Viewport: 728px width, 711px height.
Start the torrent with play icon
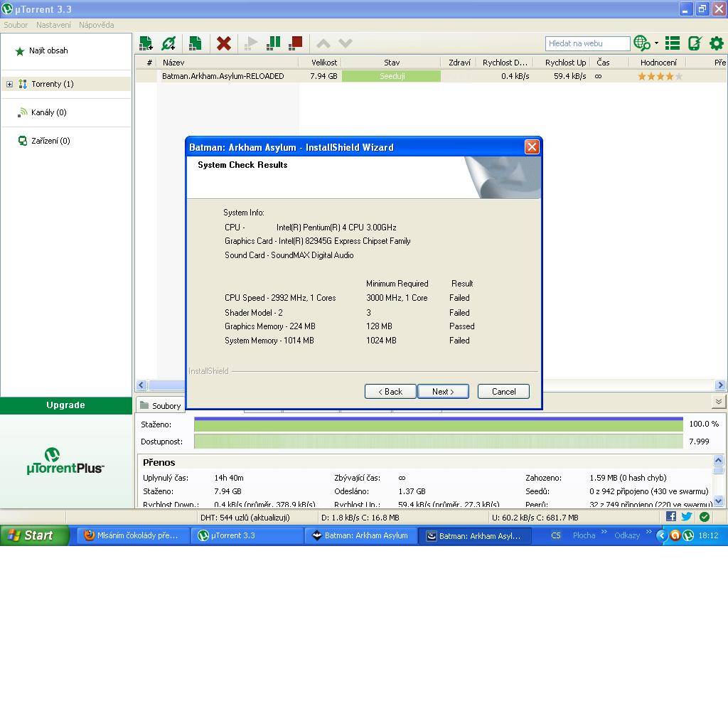coord(251,43)
